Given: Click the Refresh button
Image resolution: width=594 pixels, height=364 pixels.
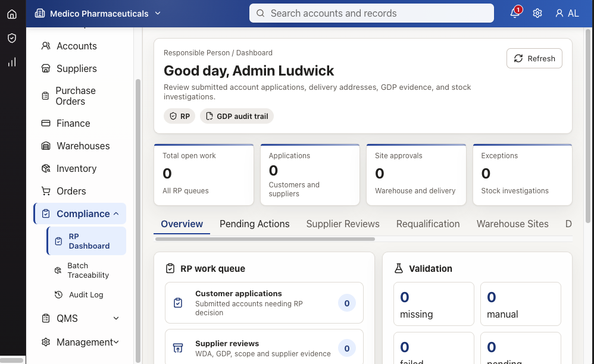Looking at the screenshot, I should click(534, 58).
